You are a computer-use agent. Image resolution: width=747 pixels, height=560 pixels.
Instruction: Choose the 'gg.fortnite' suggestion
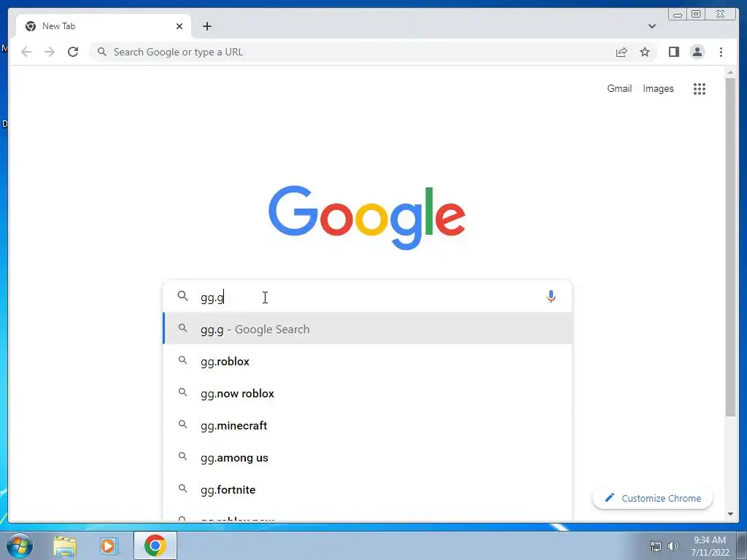[368, 489]
